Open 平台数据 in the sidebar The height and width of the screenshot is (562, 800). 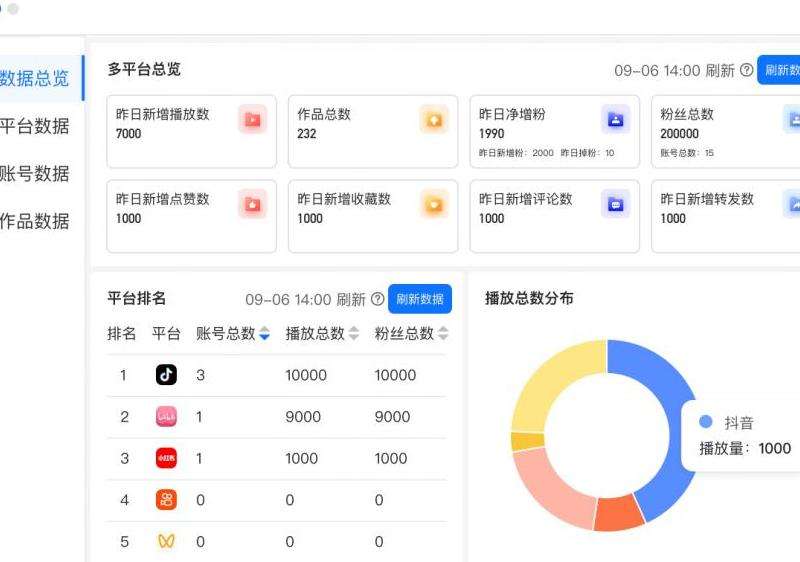35,126
